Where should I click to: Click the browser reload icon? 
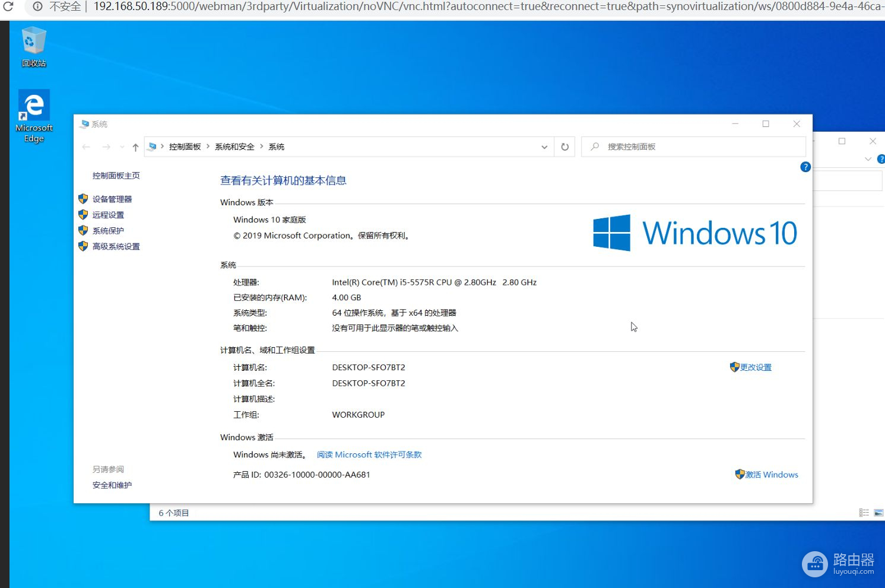point(8,7)
